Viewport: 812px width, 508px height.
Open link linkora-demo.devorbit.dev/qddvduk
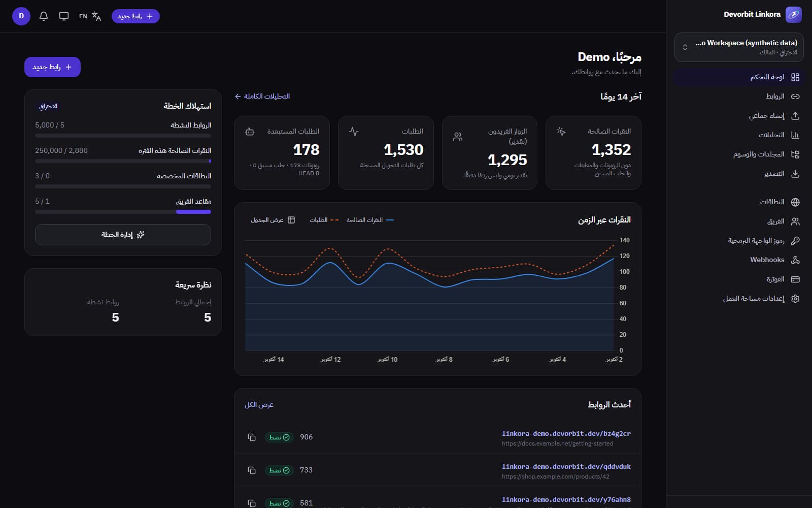(566, 466)
